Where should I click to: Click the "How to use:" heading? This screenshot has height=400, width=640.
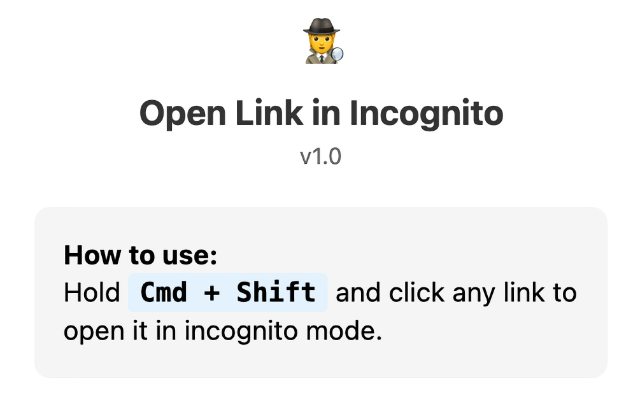(x=140, y=254)
